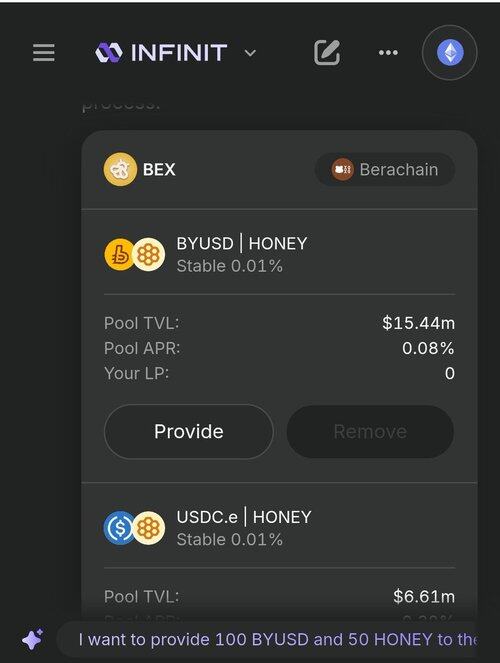Click the sparkle AI assistant icon
The image size is (500, 663).
33,639
